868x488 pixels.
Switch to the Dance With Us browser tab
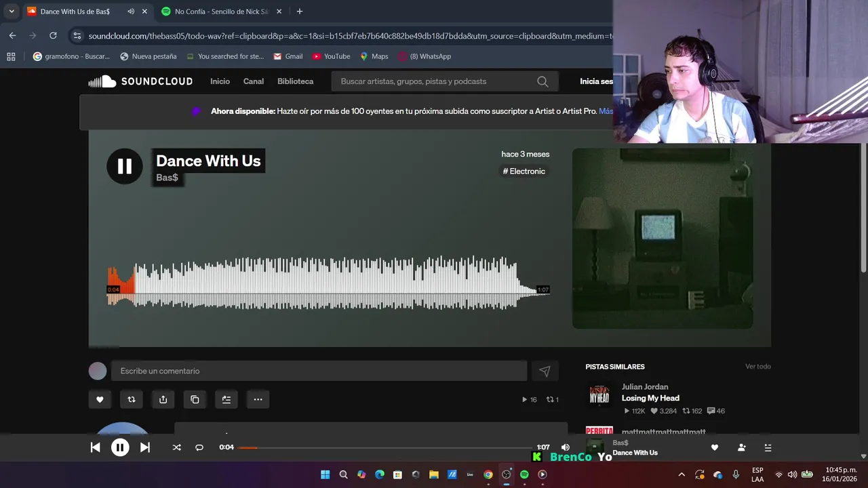[75, 12]
